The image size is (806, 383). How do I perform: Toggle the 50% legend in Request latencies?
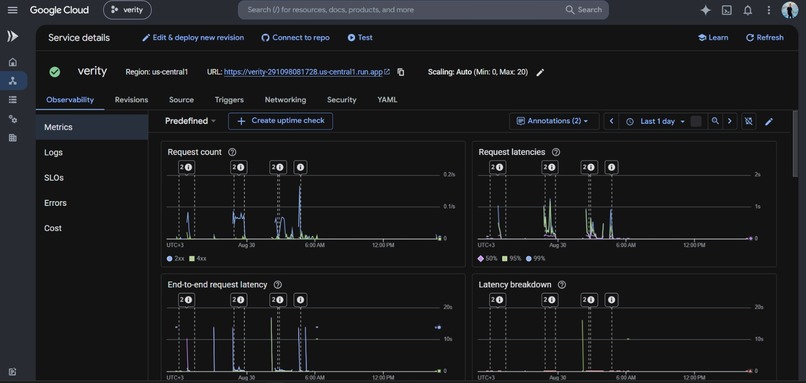[x=488, y=259]
